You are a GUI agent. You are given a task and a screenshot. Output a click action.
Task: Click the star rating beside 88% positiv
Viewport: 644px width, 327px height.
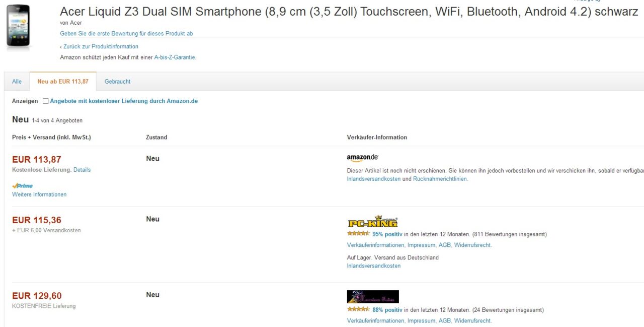[x=358, y=309]
